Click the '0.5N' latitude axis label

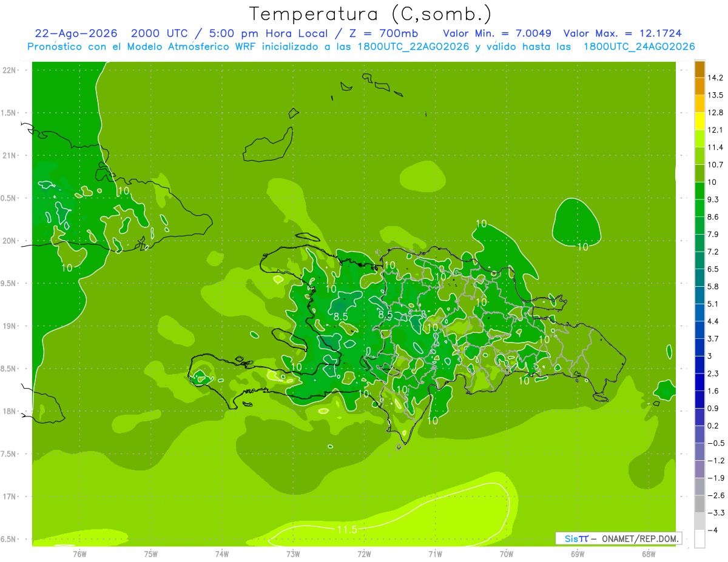click(8, 198)
